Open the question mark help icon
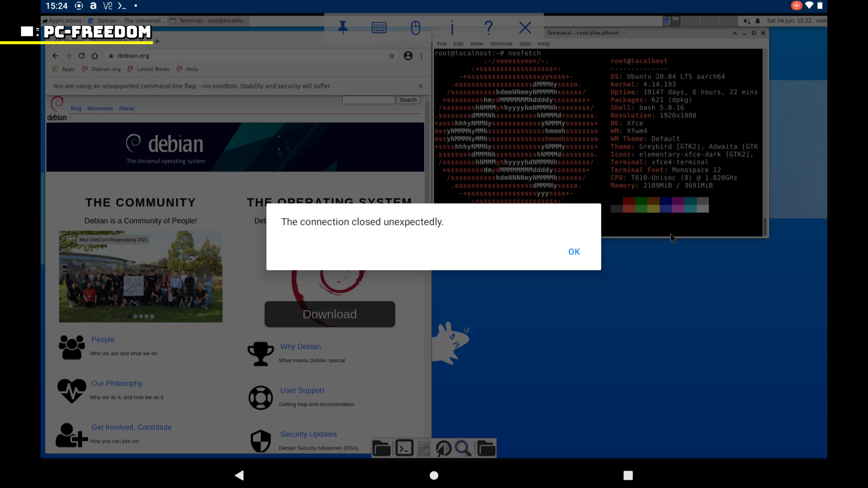The image size is (868, 488). pos(488,28)
